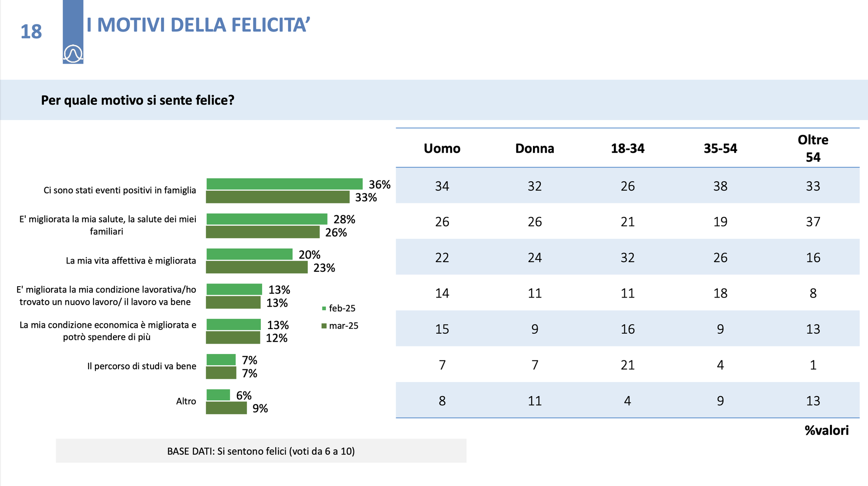868x486 pixels.
Task: Click the 23% bar for vita affettiva
Action: point(257,268)
